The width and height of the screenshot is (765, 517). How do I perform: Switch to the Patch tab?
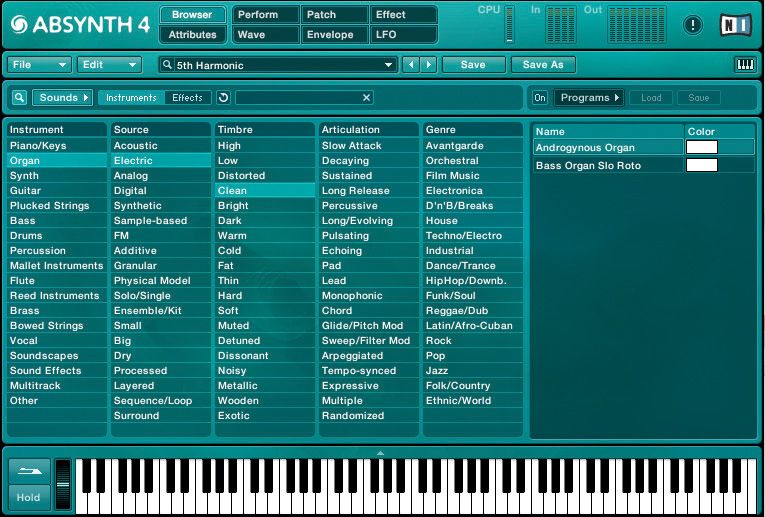point(335,15)
